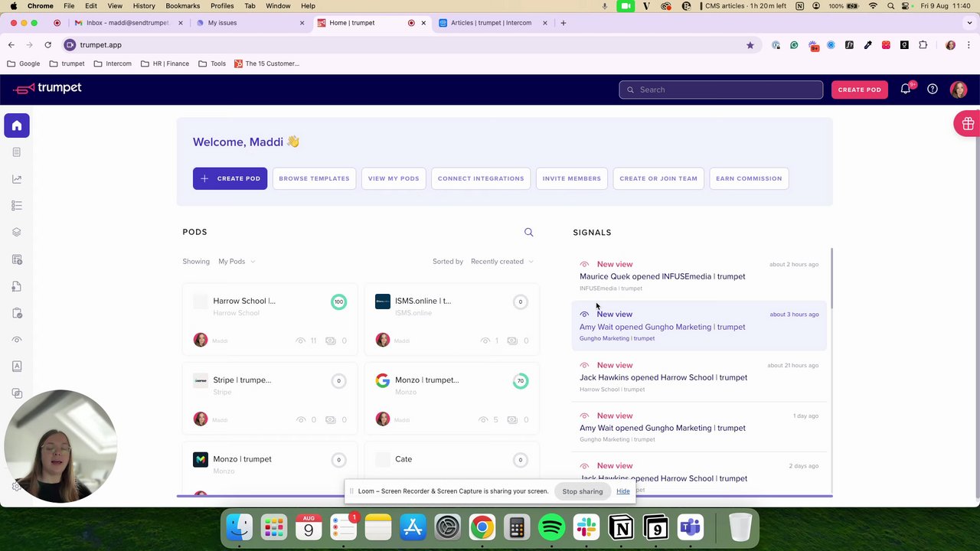Click View My Pods button
Image resolution: width=980 pixels, height=551 pixels.
(394, 178)
